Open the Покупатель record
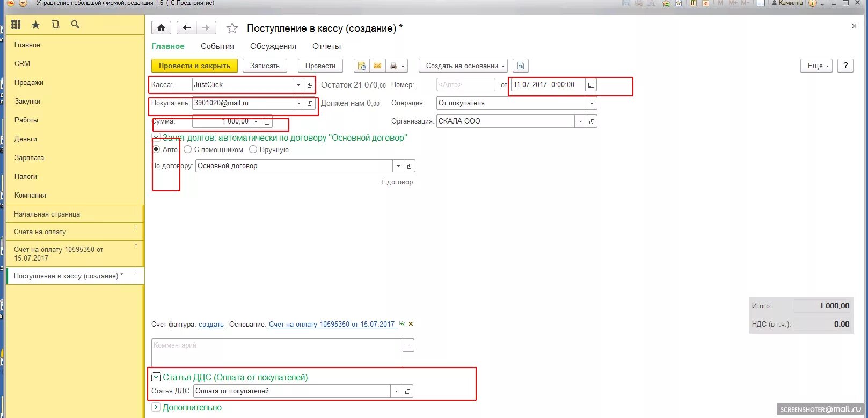 click(x=310, y=103)
